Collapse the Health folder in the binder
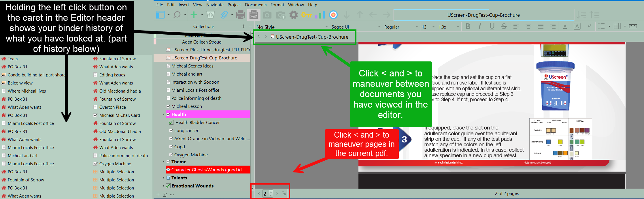 pyautogui.click(x=164, y=114)
